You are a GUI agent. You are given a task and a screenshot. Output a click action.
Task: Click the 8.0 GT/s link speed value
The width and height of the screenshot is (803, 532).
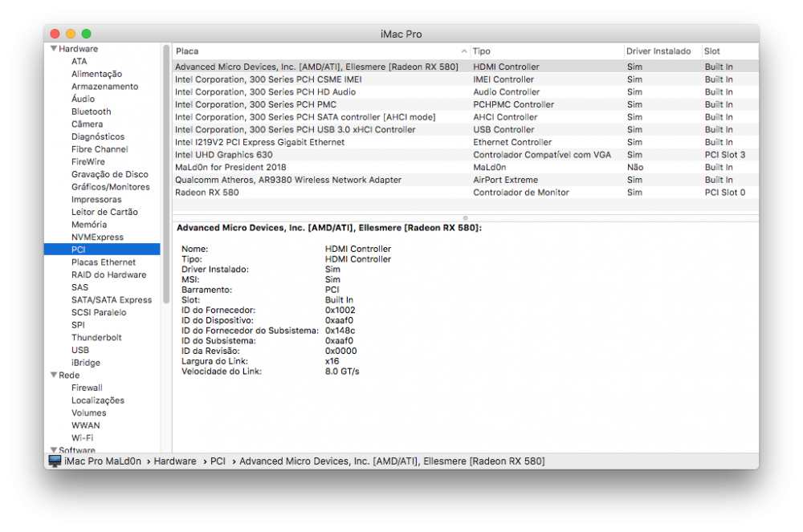[342, 372]
